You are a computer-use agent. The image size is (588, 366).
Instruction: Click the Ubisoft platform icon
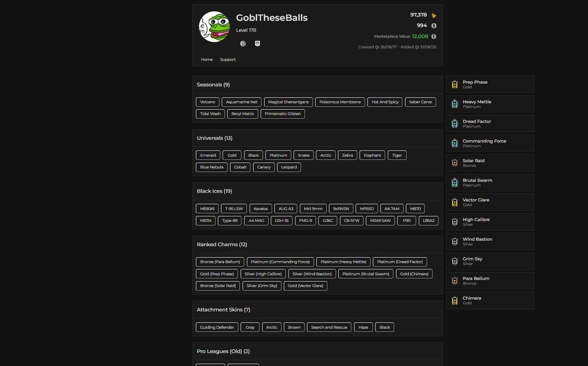243,44
